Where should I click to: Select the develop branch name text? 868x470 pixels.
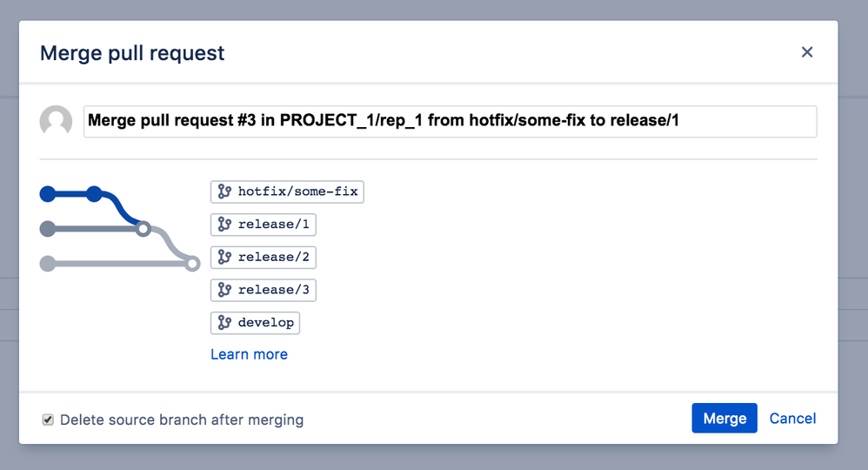pos(265,323)
